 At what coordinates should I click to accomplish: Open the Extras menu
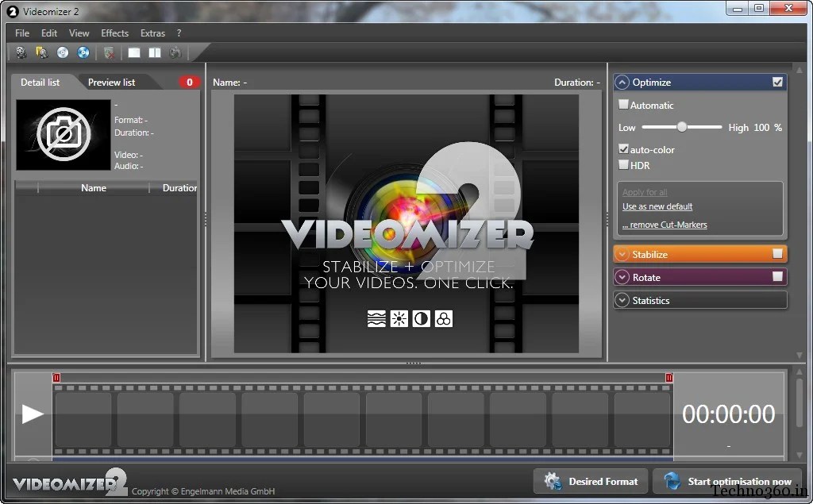(152, 33)
